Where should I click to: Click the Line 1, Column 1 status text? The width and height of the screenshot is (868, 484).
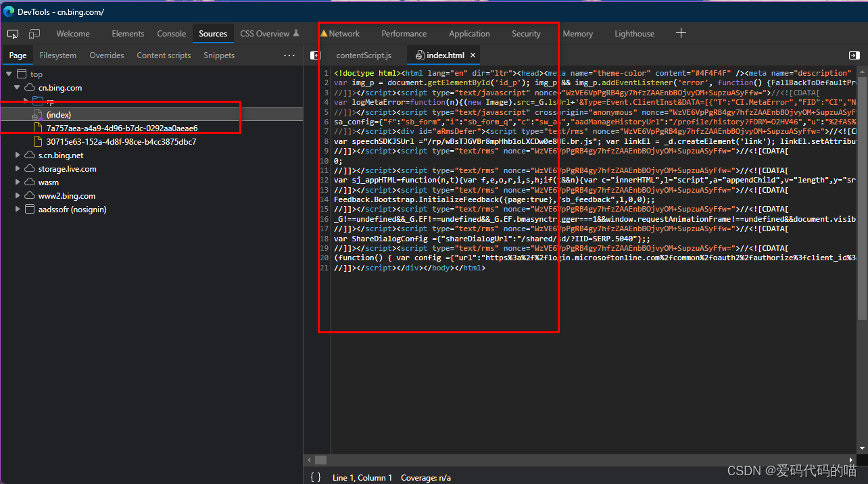(362, 478)
